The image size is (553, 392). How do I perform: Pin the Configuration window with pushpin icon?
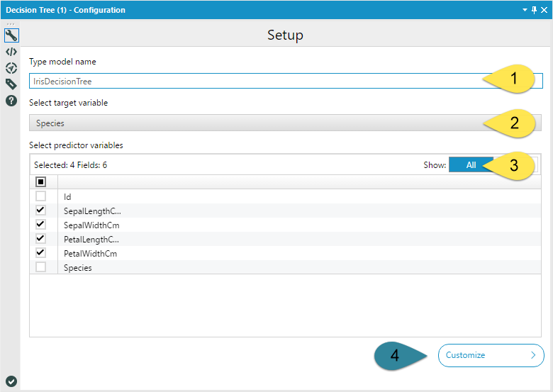pyautogui.click(x=535, y=10)
